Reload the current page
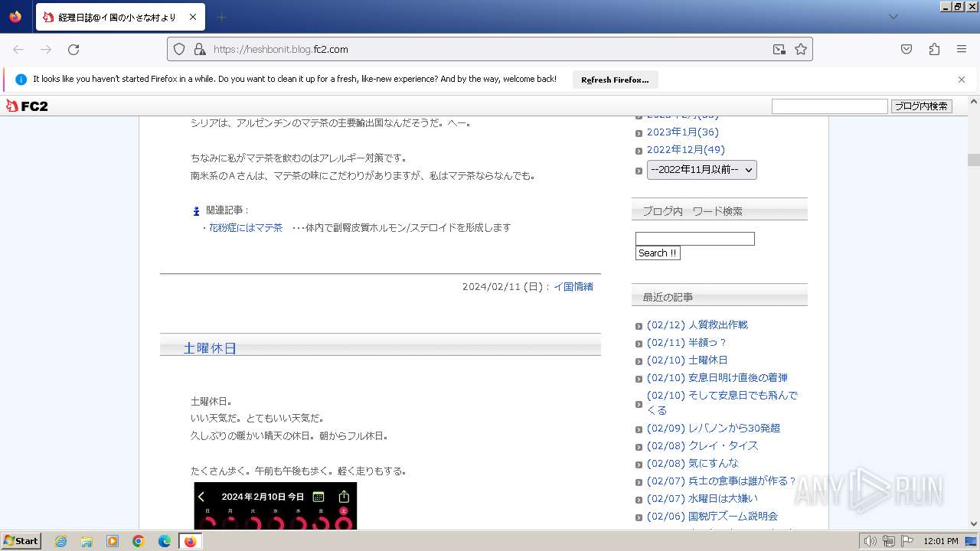Screen dimensions: 980x551 point(73,49)
